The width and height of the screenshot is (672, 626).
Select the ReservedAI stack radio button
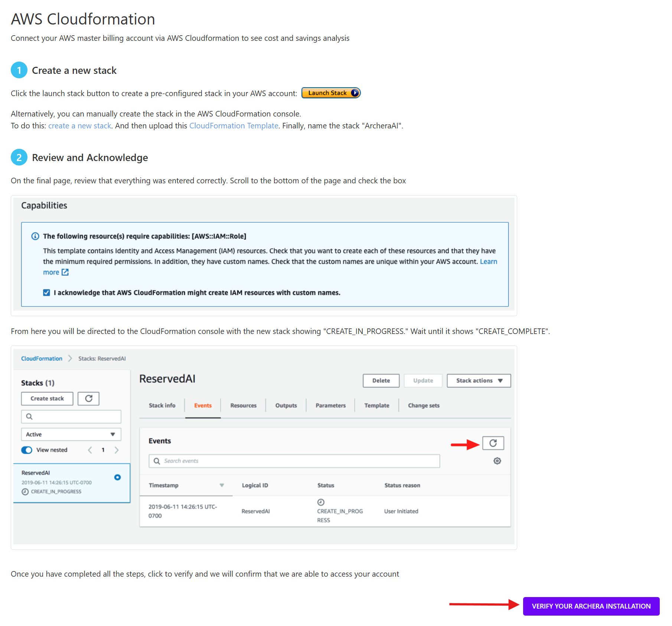click(117, 478)
